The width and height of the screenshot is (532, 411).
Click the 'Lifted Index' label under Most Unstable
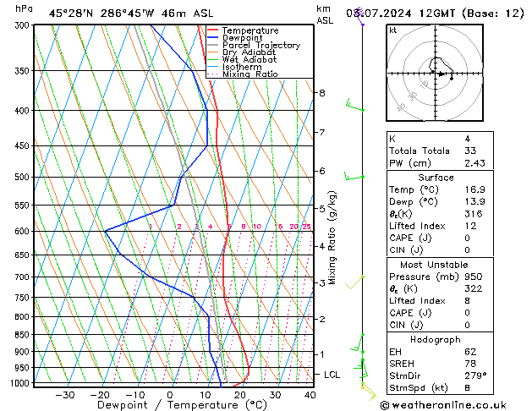(x=417, y=301)
